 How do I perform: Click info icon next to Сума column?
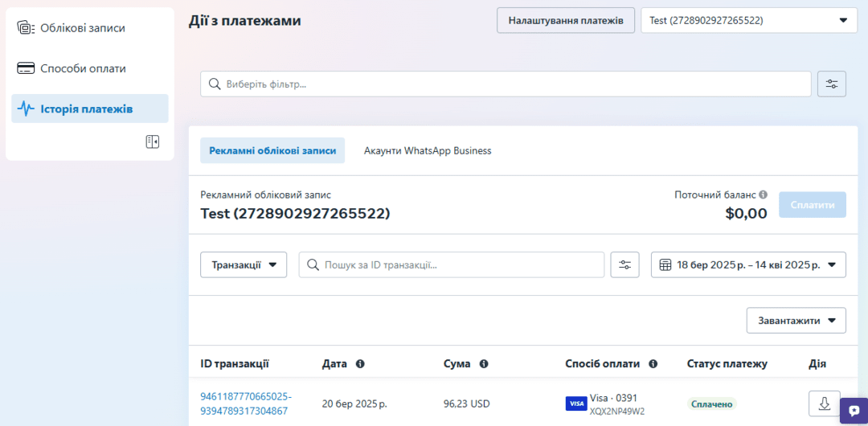click(x=483, y=364)
